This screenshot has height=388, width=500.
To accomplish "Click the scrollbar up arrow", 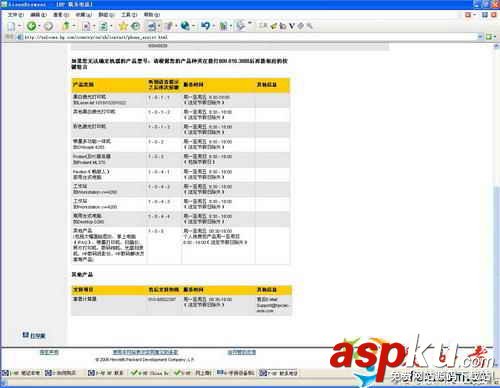I will point(497,47).
